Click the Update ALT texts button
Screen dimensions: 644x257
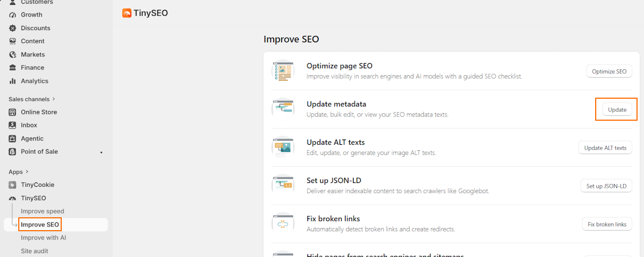click(x=605, y=148)
